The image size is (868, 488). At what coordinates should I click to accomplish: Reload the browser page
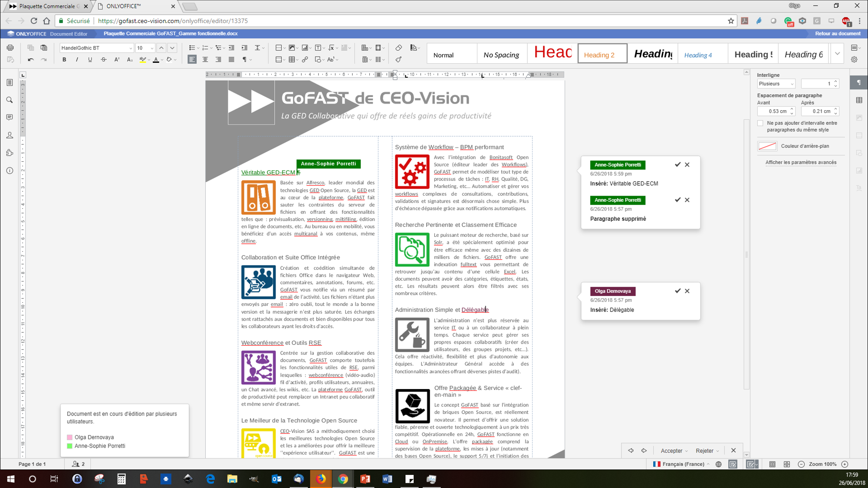click(34, 20)
